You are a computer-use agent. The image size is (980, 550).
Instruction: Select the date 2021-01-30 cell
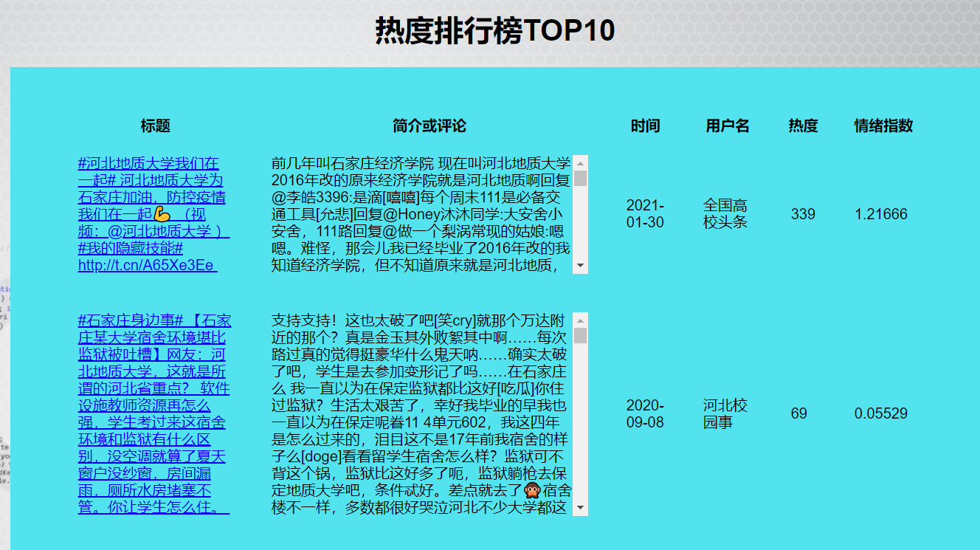[x=646, y=214]
